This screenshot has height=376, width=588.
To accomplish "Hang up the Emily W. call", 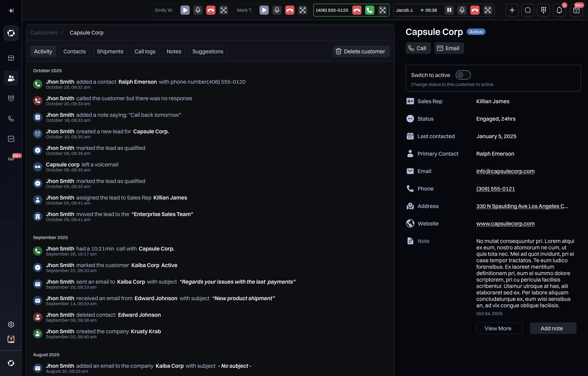I will [211, 10].
